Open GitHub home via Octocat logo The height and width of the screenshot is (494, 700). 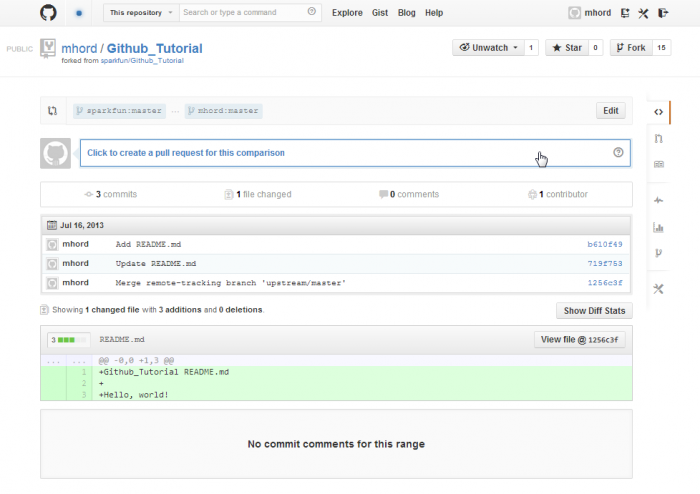[x=48, y=12]
